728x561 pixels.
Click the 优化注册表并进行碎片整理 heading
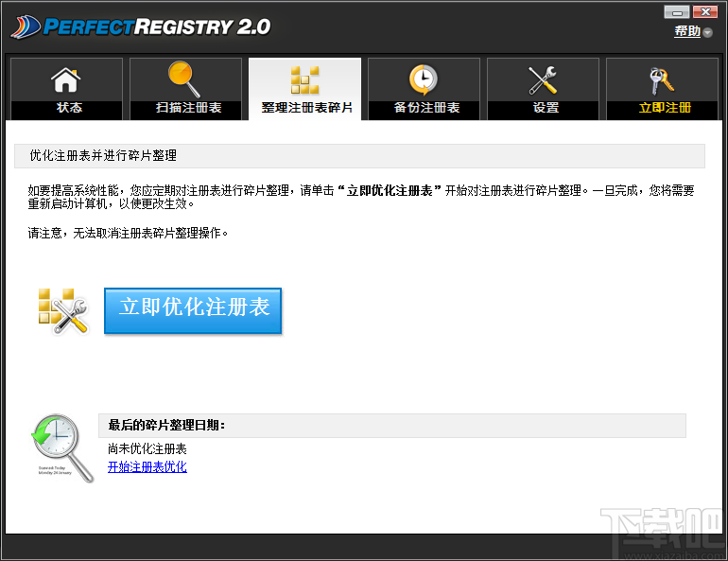[x=103, y=155]
